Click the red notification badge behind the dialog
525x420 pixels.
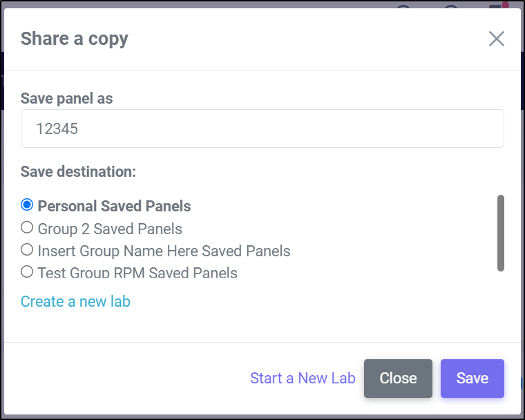point(505,5)
